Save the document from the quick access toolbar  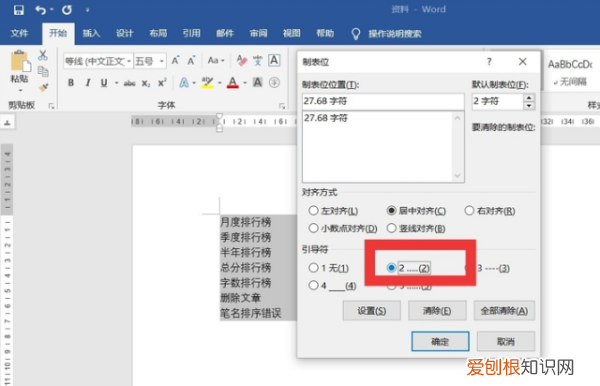pos(18,10)
